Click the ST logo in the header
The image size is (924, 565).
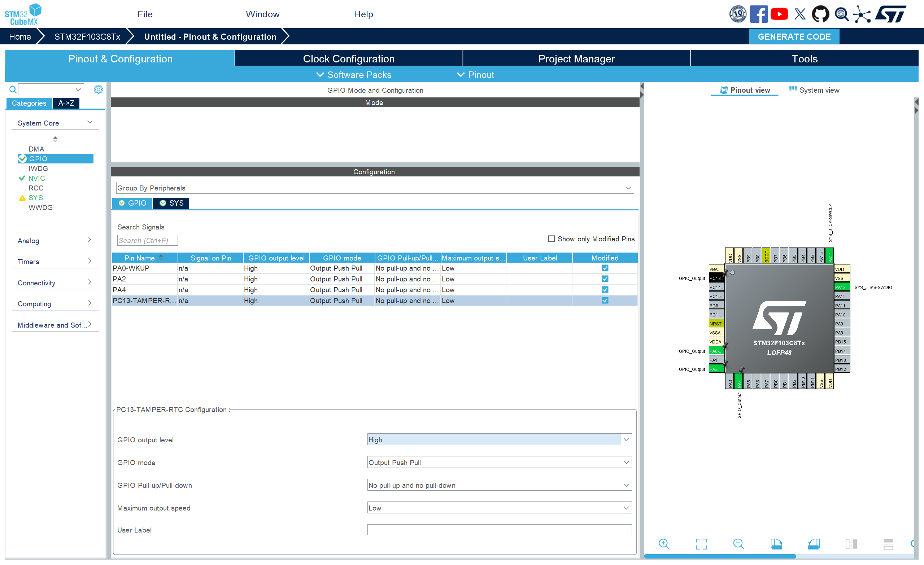tap(892, 14)
